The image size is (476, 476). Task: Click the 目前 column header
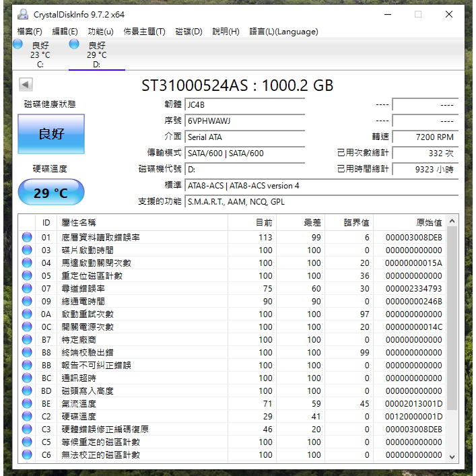point(252,223)
